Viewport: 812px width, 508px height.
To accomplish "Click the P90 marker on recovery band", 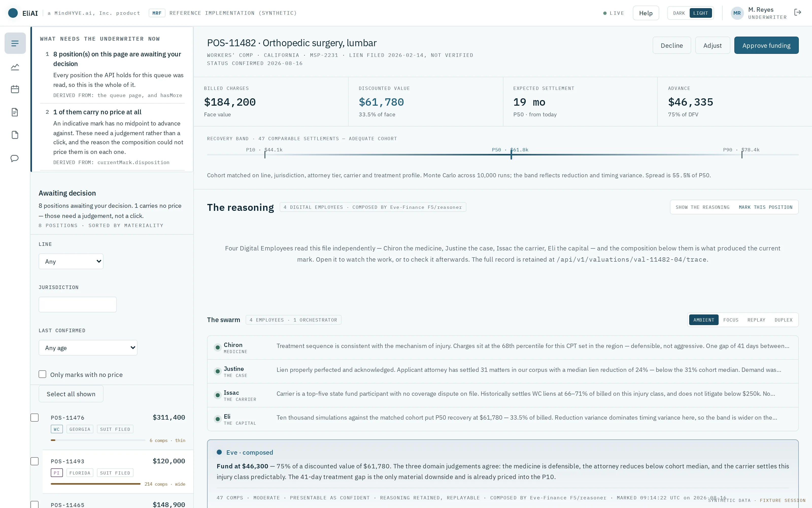I will click(x=741, y=154).
